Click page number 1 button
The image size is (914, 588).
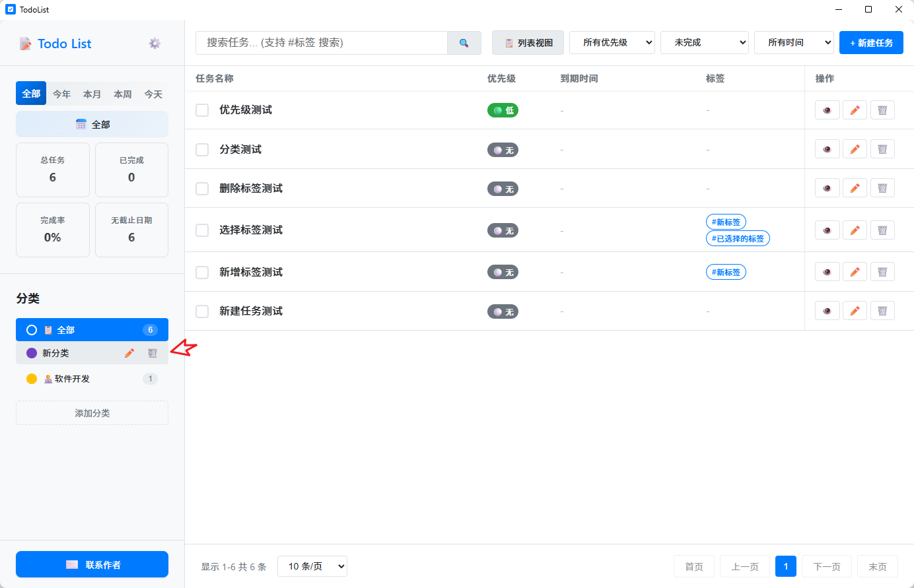[x=786, y=566]
